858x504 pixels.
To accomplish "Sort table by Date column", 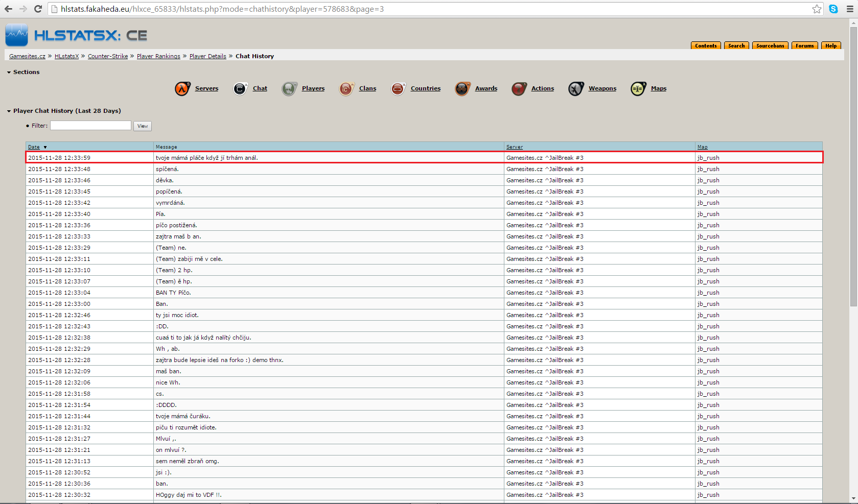I will point(34,147).
